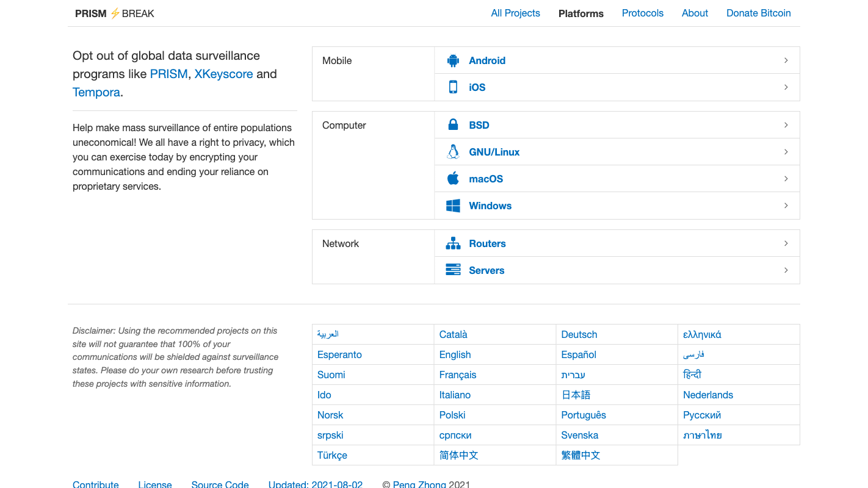Open the Windows platform link
Image resolution: width=868 pixels, height=488 pixels.
pyautogui.click(x=490, y=206)
